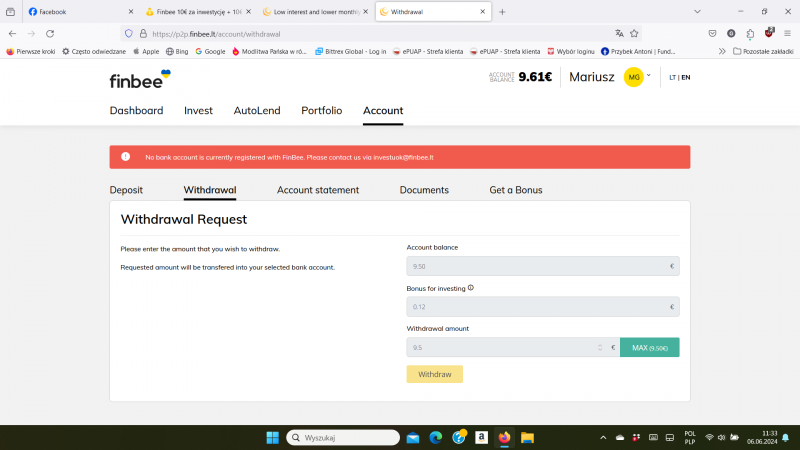Expand hidden system tray icons
800x450 pixels.
[602, 437]
